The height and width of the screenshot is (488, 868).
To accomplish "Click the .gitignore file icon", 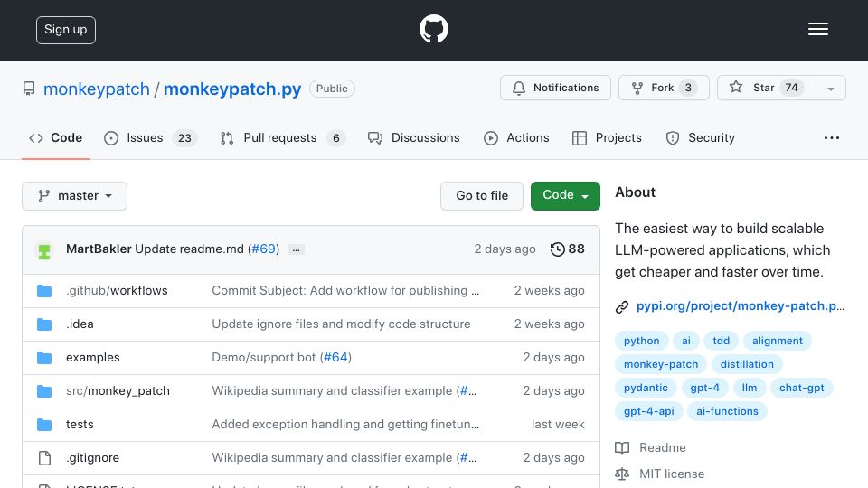I will [x=44, y=458].
